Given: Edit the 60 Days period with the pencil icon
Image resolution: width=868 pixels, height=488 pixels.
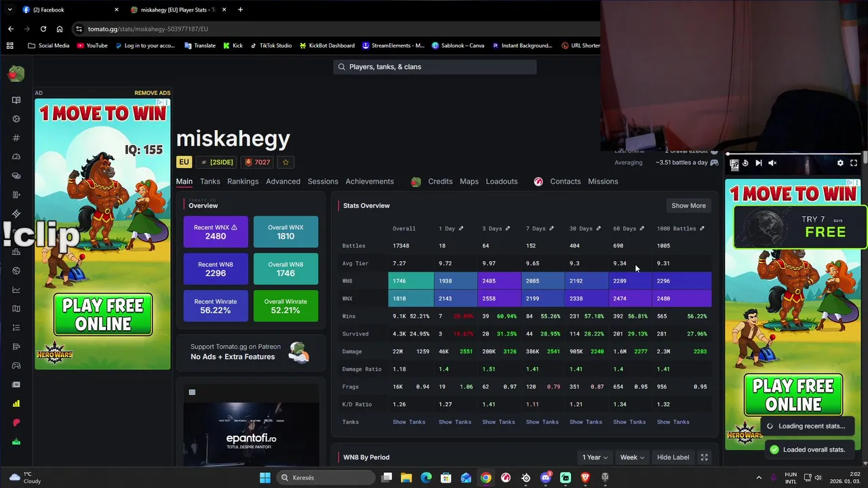Looking at the screenshot, I should (642, 228).
